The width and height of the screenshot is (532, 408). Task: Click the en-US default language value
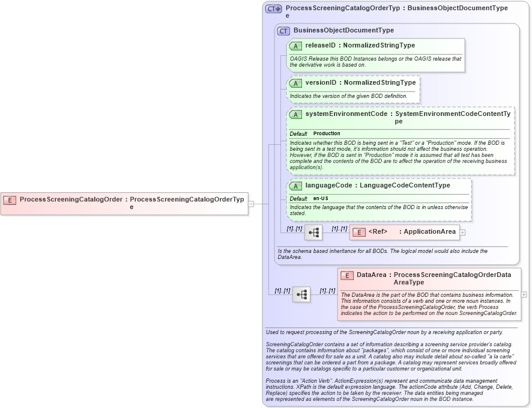click(322, 198)
